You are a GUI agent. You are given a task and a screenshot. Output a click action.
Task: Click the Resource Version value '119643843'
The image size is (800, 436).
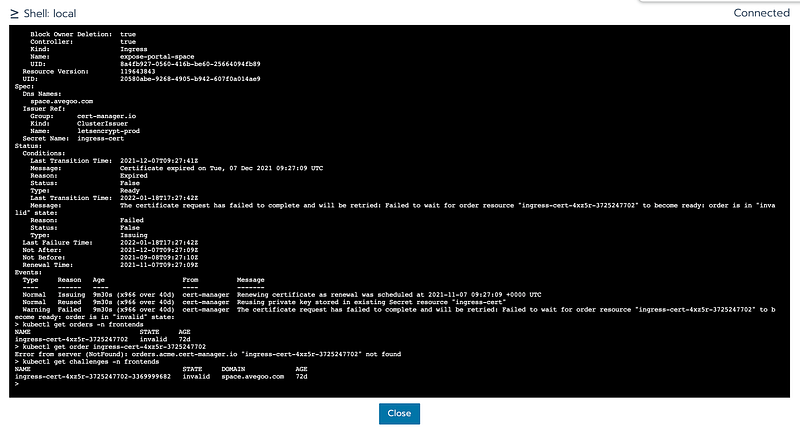tap(138, 71)
